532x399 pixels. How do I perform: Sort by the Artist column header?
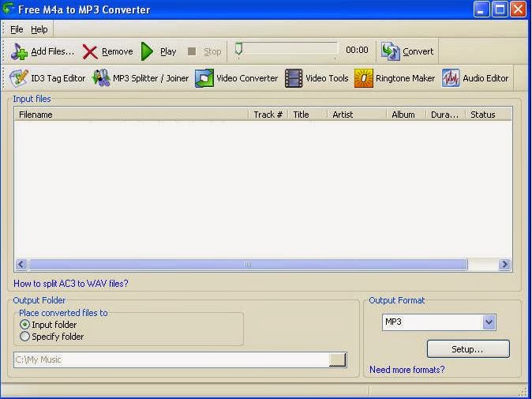[357, 115]
